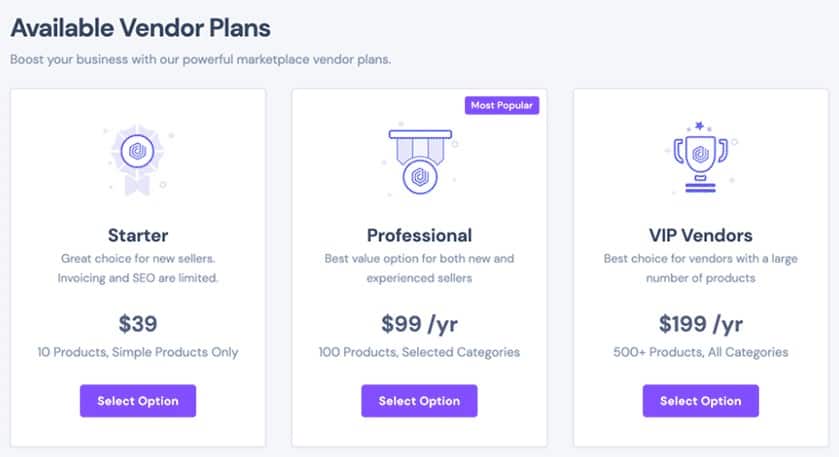Screen dimensions: 839x457
Task: Click the Professional plan title
Action: pos(420,235)
